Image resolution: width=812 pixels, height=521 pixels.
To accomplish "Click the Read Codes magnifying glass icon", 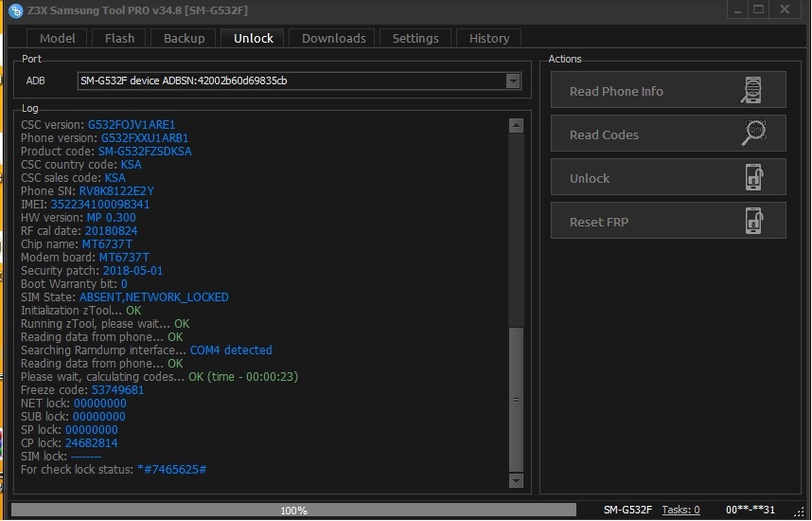I will pos(754,134).
